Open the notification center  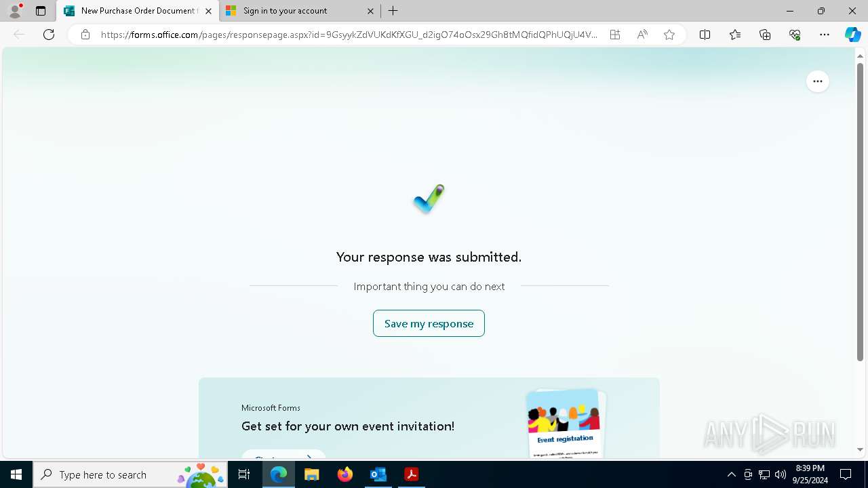tap(846, 474)
